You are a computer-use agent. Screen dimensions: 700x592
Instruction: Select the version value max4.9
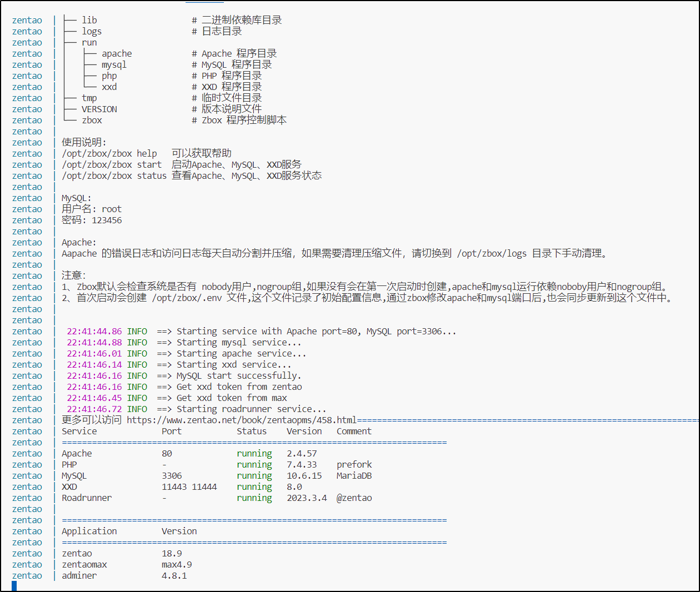177,564
